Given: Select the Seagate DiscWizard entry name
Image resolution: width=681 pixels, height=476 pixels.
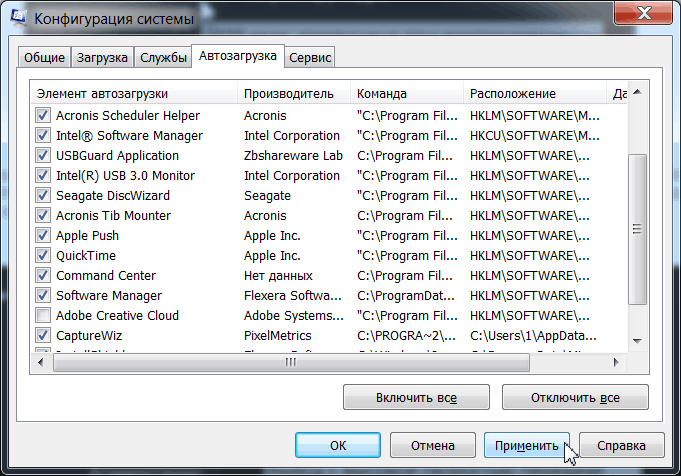Looking at the screenshot, I should click(x=113, y=195).
